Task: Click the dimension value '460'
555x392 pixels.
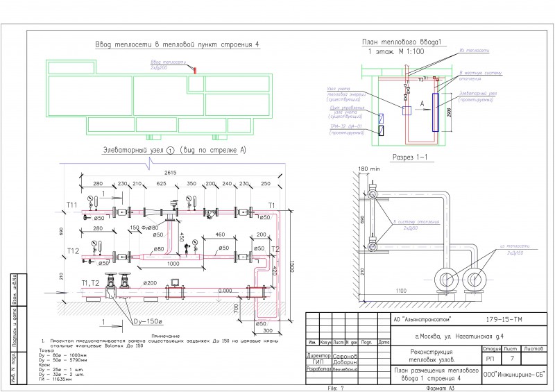Action: (220, 235)
